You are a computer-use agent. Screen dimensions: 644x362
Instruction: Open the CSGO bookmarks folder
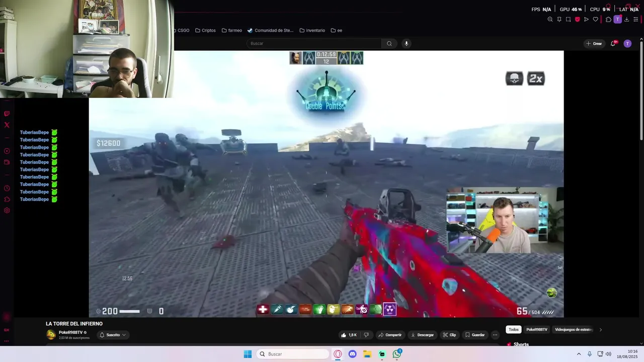coord(181,30)
